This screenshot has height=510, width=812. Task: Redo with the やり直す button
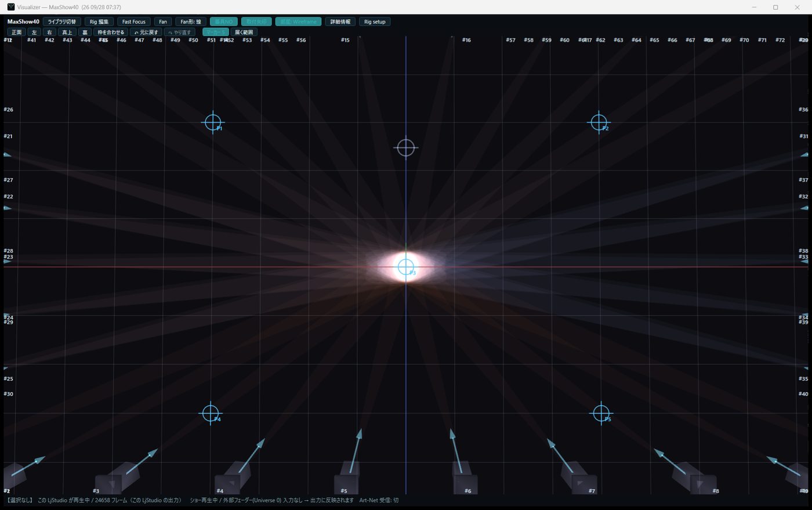point(180,32)
